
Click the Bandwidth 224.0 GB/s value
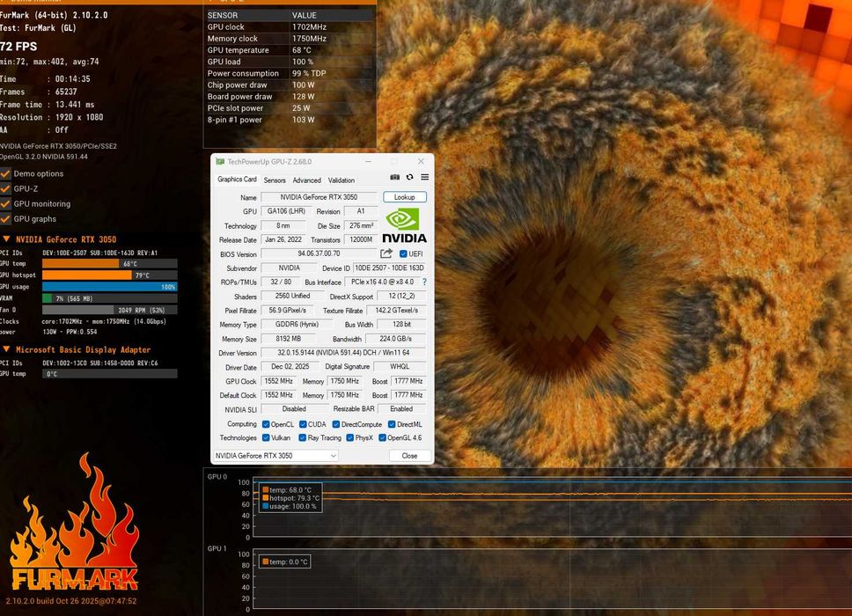click(x=395, y=339)
